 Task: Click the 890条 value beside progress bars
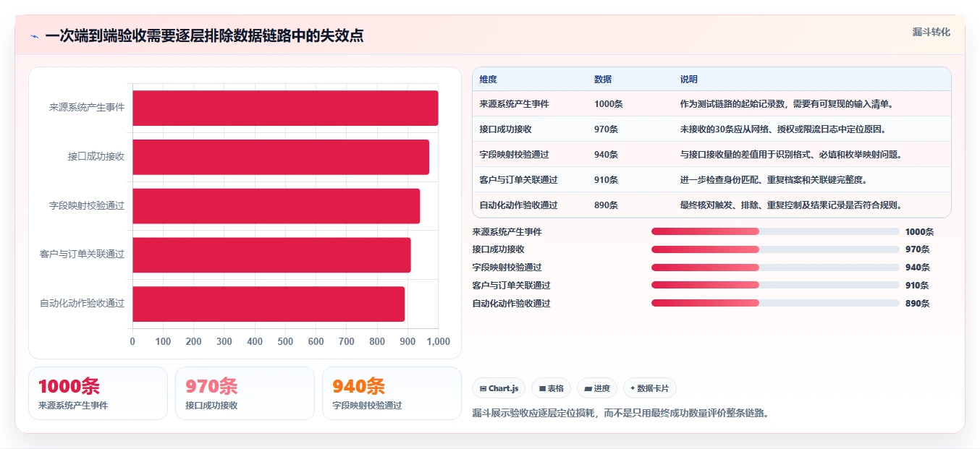click(x=918, y=304)
